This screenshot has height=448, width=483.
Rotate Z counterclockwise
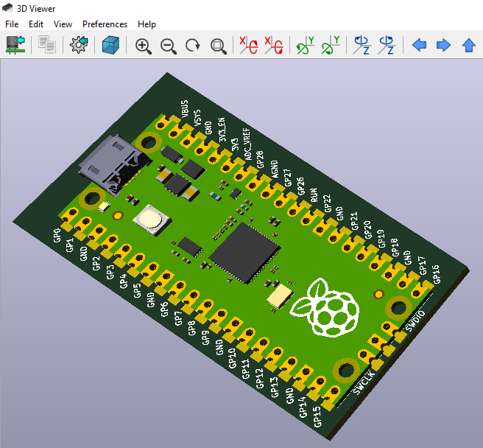coord(387,46)
